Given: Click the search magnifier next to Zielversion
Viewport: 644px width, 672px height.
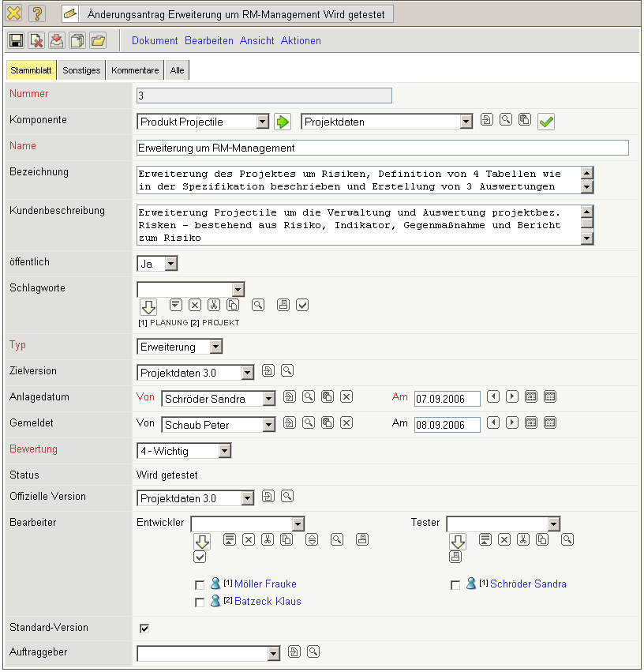Looking at the screenshot, I should tap(287, 370).
